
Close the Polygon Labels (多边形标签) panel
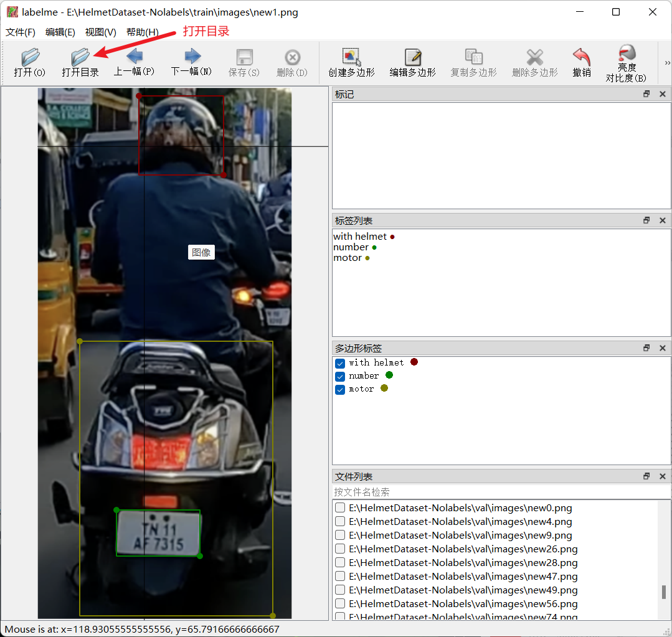(663, 348)
